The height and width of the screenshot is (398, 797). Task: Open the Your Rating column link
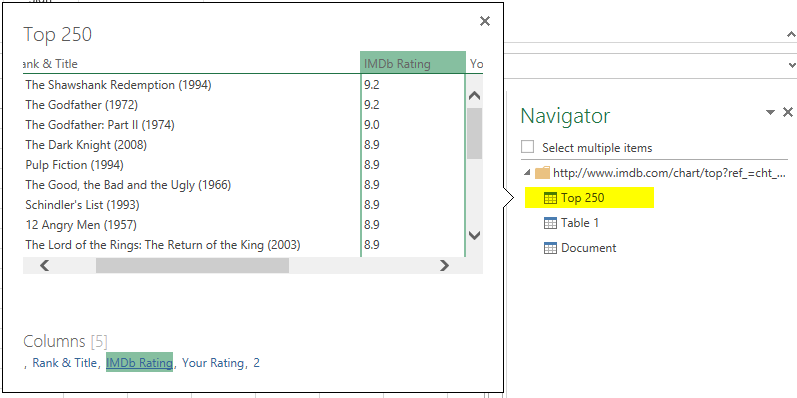pyautogui.click(x=212, y=363)
